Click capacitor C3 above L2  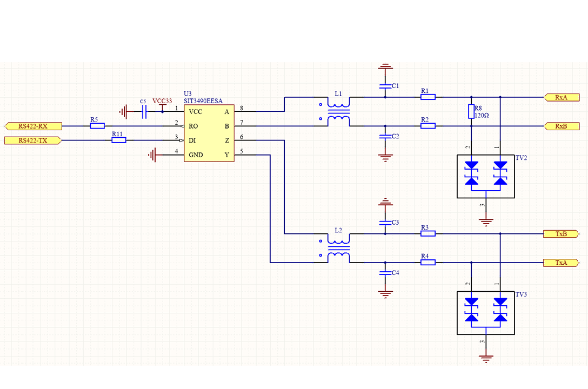click(x=386, y=223)
